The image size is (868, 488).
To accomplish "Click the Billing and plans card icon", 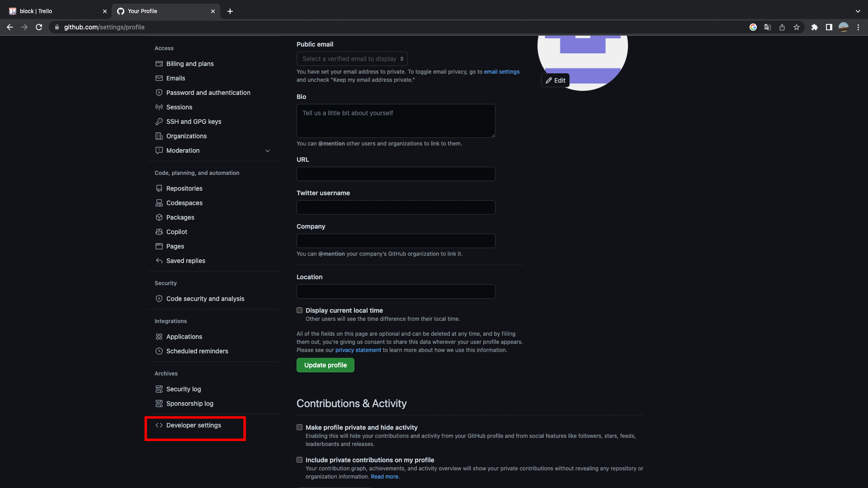I will 159,64.
